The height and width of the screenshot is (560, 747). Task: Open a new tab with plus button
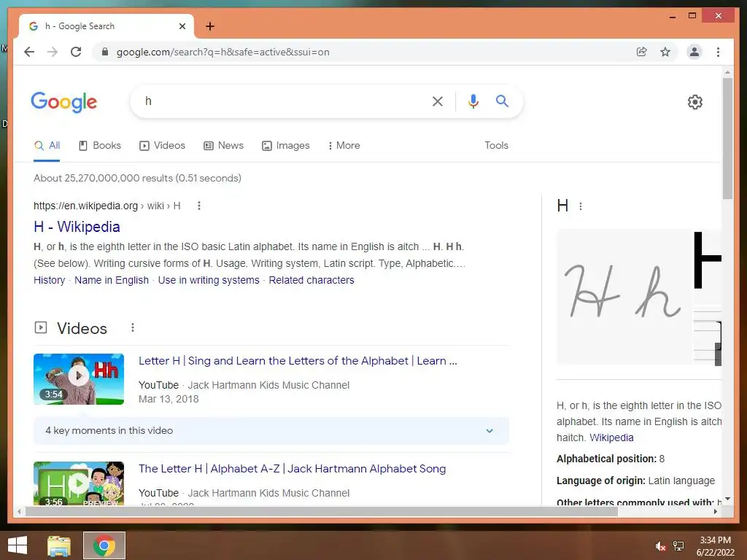click(210, 26)
